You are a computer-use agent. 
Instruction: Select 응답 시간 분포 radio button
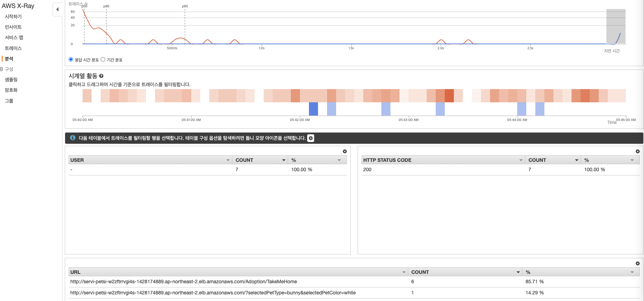[x=71, y=60]
